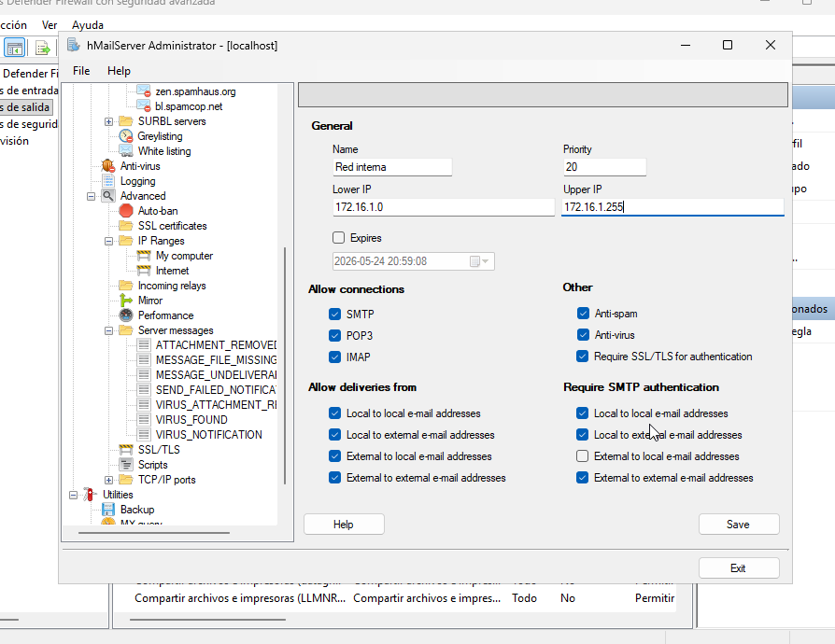835x644 pixels.
Task: Enable the Expires checkbox
Action: click(338, 237)
